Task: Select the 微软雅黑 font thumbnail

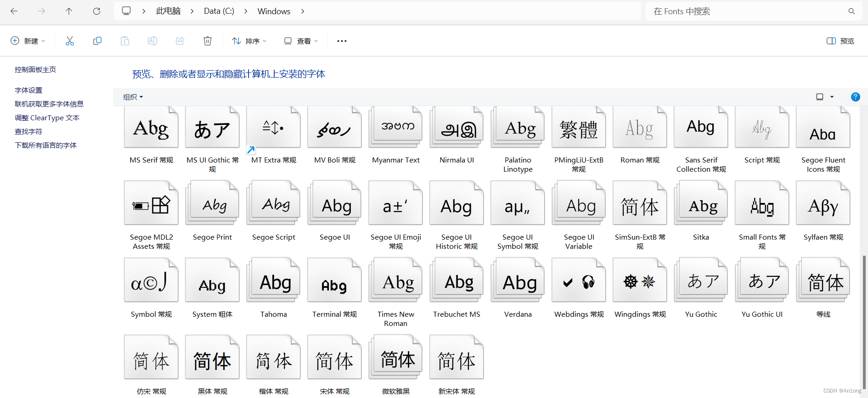Action: [395, 357]
